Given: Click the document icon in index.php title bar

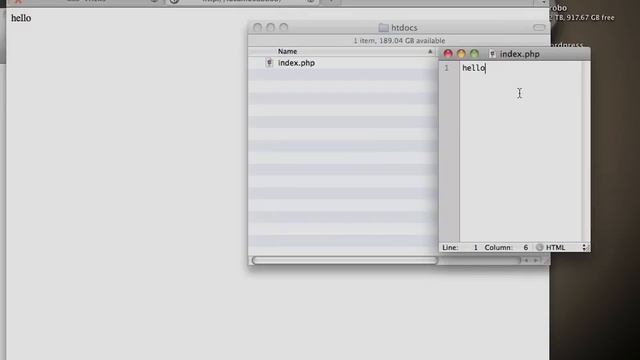Looking at the screenshot, I should [x=492, y=54].
